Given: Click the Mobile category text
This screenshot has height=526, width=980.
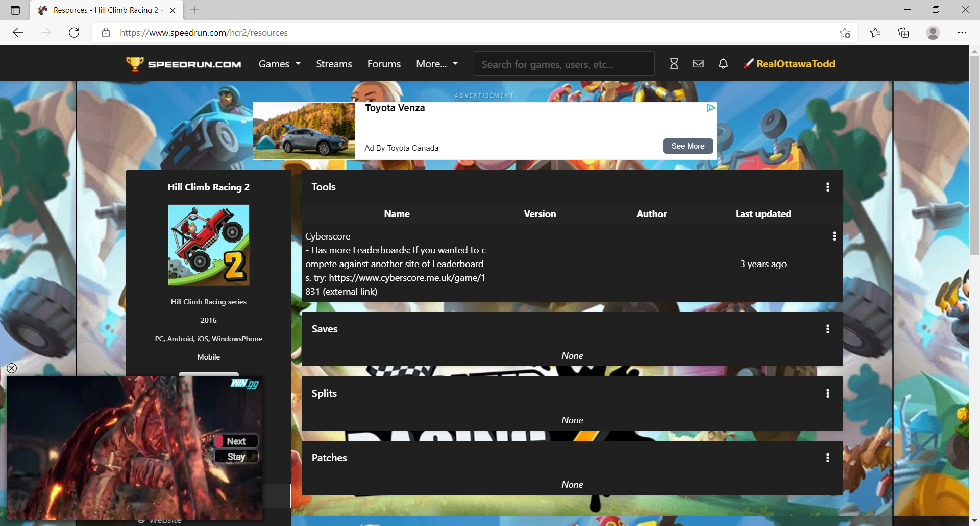Looking at the screenshot, I should [208, 357].
